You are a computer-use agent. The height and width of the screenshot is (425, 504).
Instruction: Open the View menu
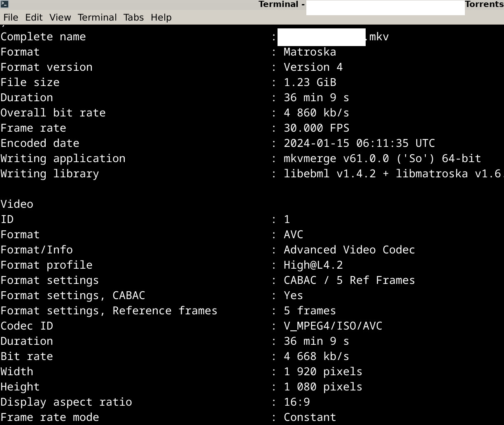coord(60,17)
